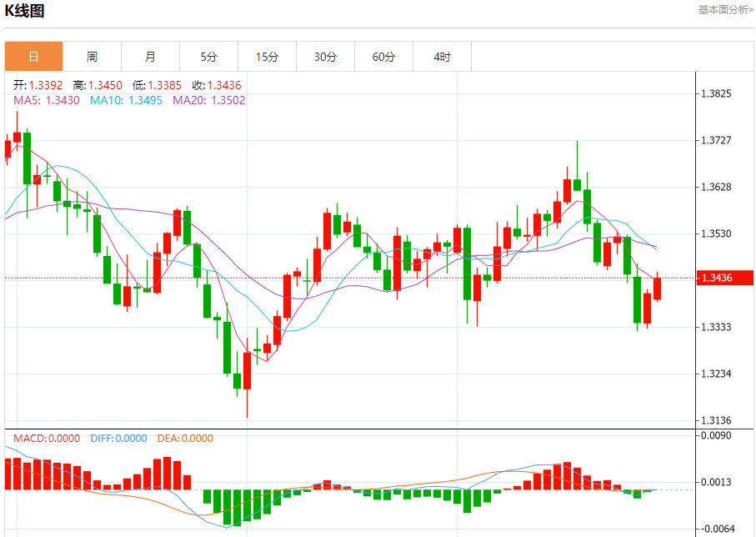The height and width of the screenshot is (537, 756).
Task: Show the 30分 interval chart
Action: click(325, 57)
